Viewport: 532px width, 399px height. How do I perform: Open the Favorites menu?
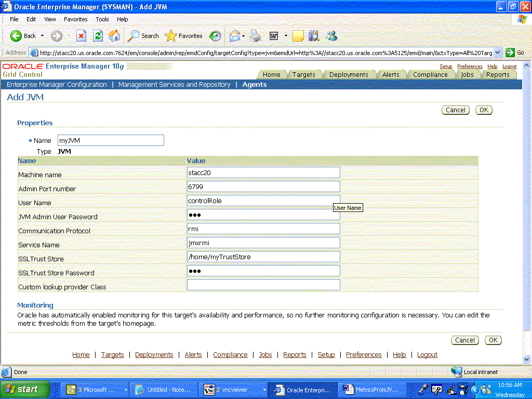point(76,19)
